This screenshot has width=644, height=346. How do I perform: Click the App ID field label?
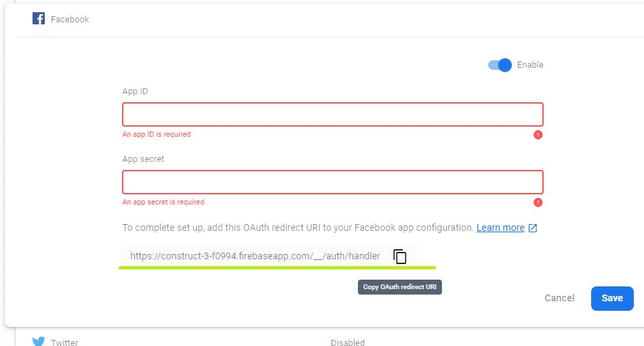point(135,91)
